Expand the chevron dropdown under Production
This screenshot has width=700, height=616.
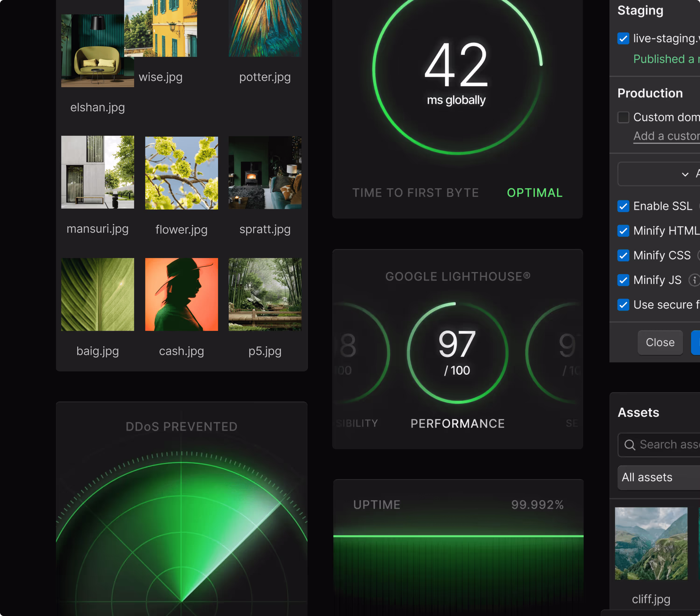click(685, 174)
